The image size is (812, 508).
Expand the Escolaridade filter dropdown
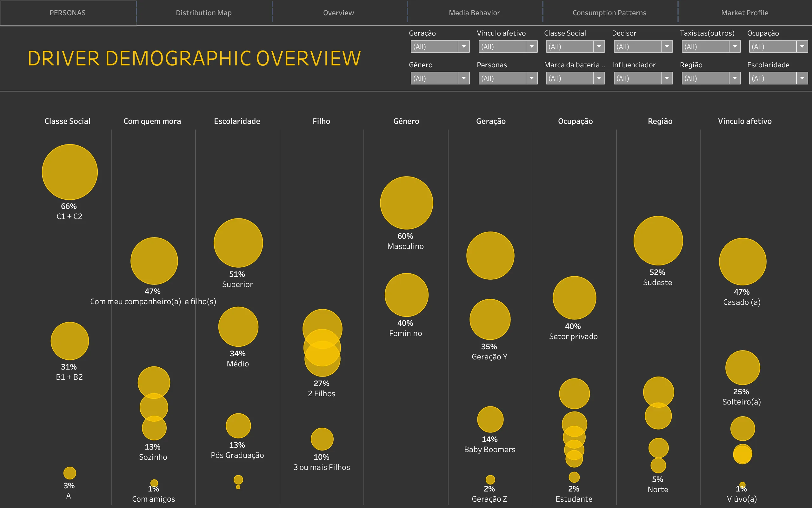(802, 78)
